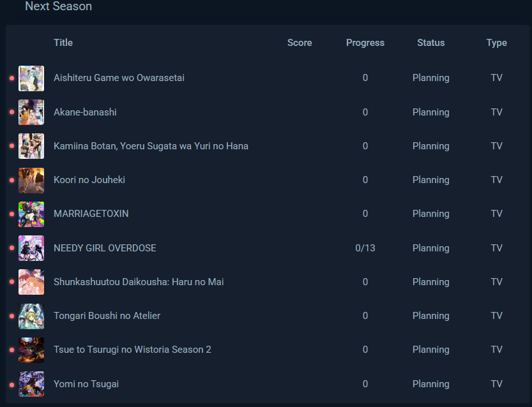
Task: Click the TV type of NEEDY GIRL OVERDOSE
Action: coord(497,248)
